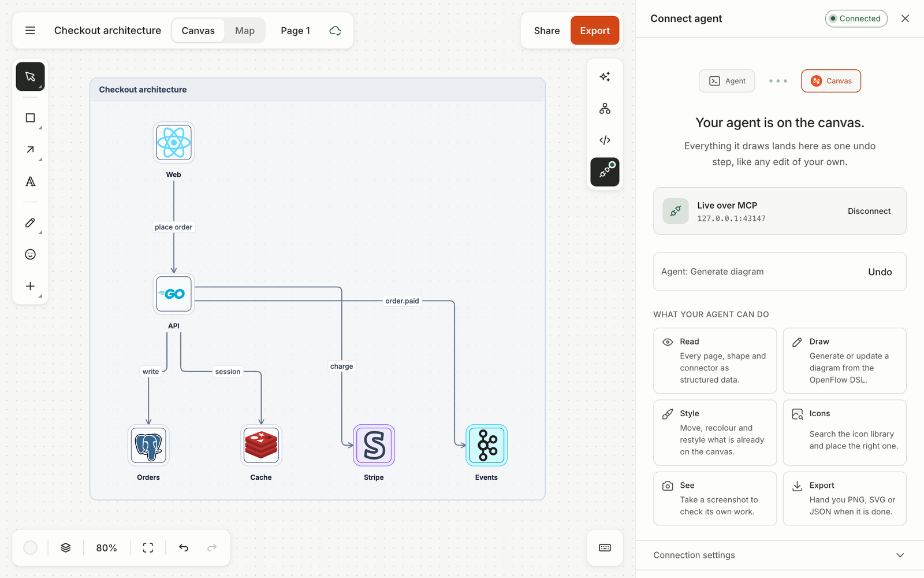Click the Canvas chip in agent panel
The image size is (924, 578).
[831, 81]
